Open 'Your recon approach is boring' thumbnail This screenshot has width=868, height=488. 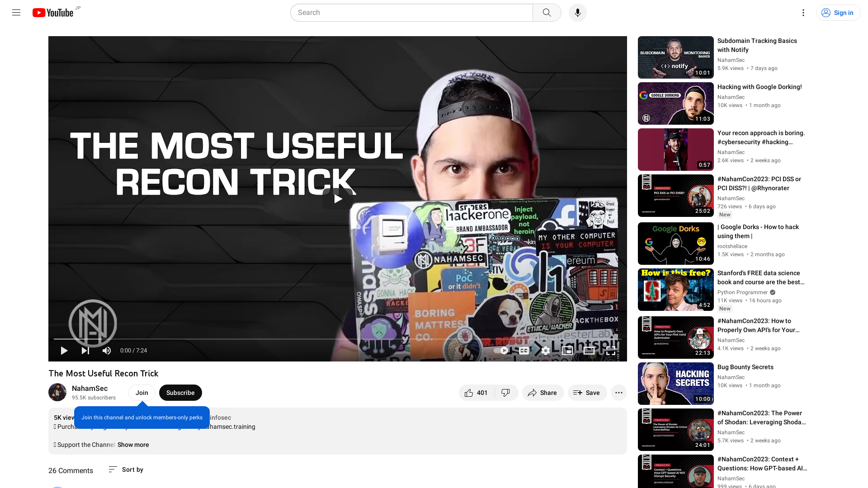point(675,150)
